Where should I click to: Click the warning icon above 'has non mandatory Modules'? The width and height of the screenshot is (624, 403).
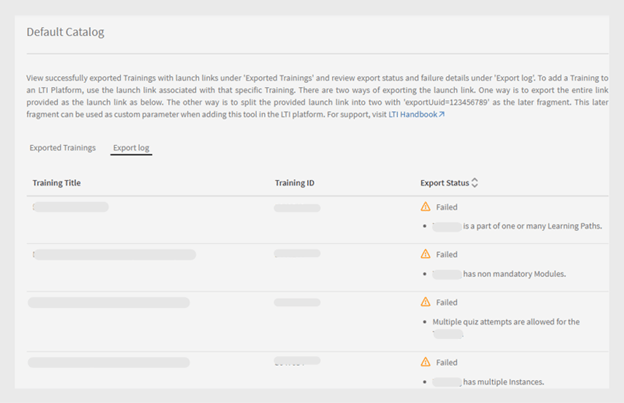pos(426,255)
